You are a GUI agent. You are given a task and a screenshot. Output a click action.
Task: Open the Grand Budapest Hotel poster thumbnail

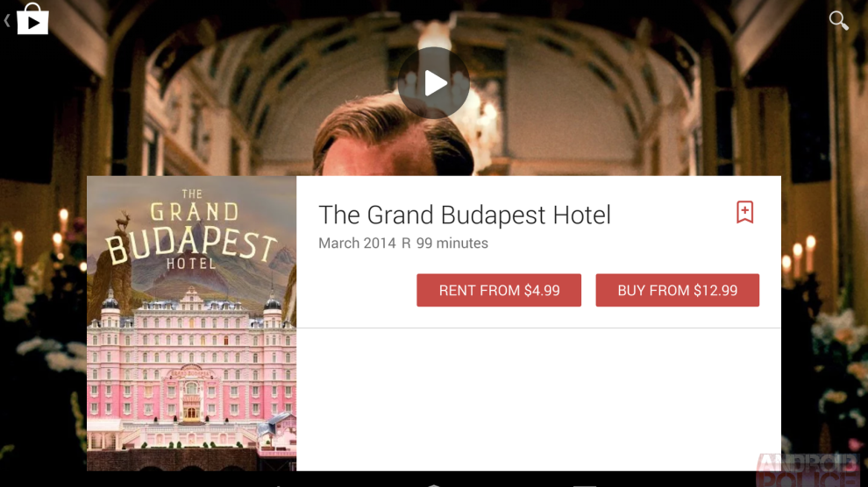coord(191,323)
